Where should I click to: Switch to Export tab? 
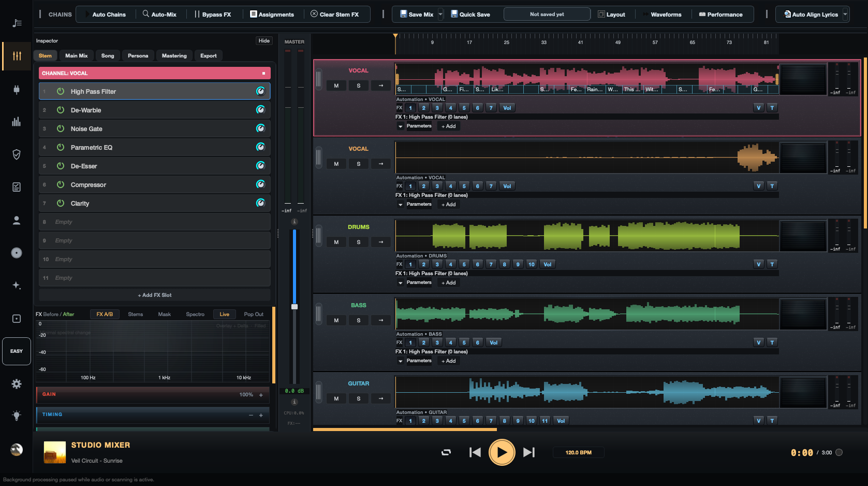209,55
